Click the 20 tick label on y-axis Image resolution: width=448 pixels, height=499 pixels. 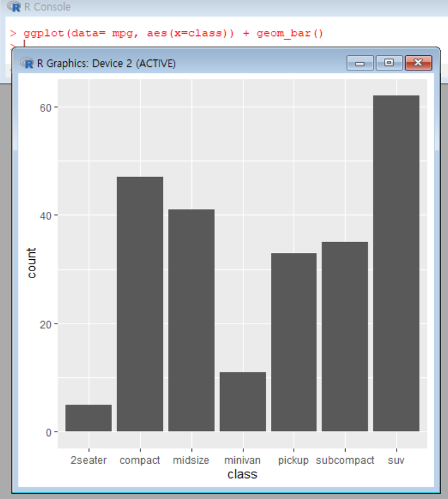click(45, 325)
